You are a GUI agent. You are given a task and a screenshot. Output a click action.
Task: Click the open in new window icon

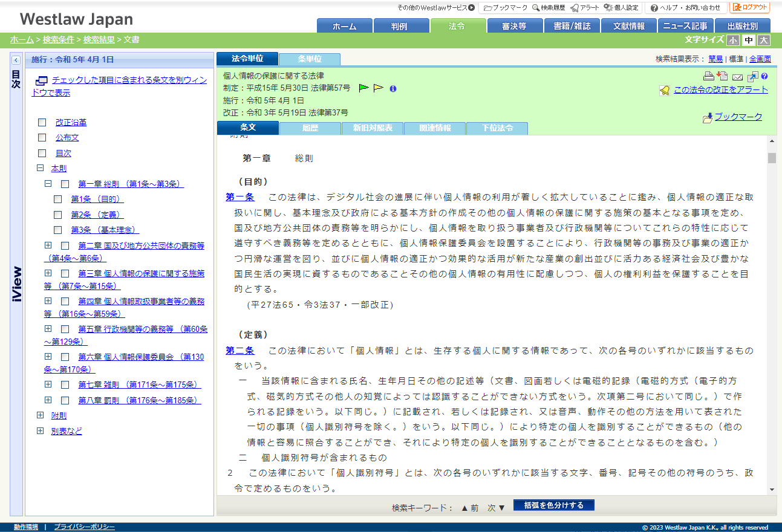tap(753, 76)
